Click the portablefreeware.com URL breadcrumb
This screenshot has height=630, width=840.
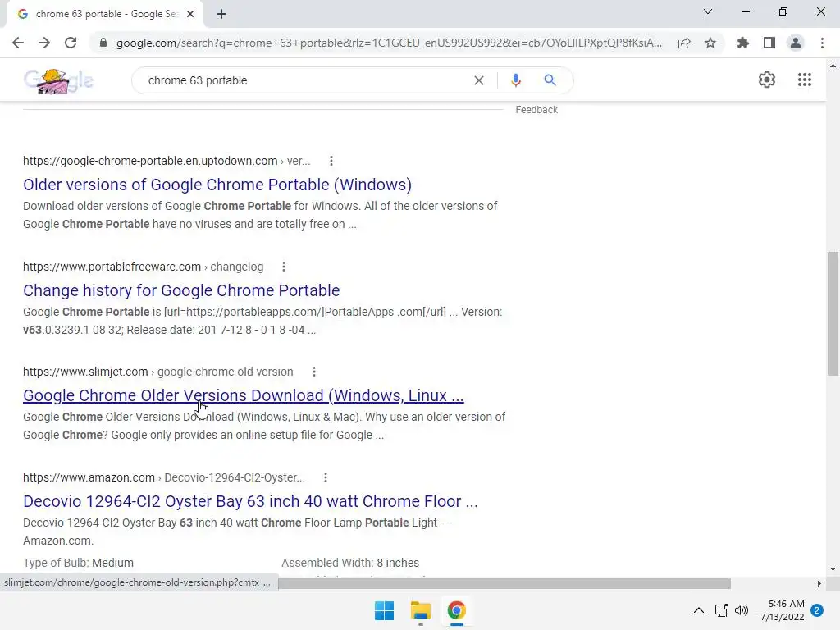143,267
